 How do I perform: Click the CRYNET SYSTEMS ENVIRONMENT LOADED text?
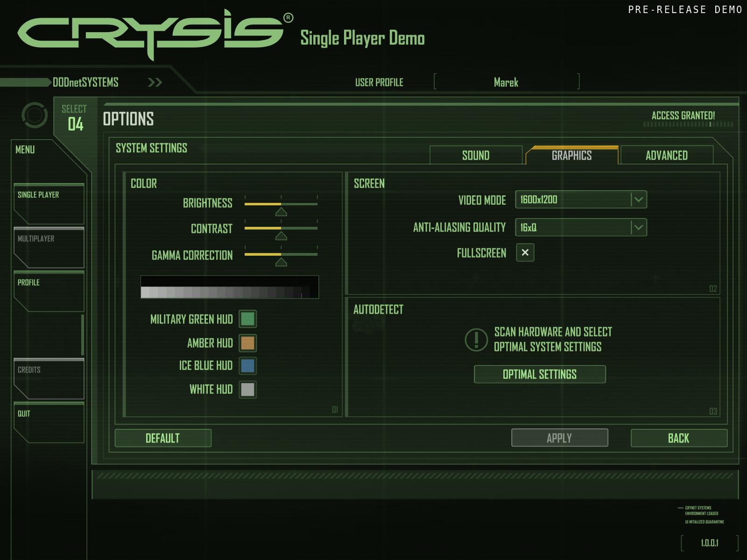pos(702,511)
